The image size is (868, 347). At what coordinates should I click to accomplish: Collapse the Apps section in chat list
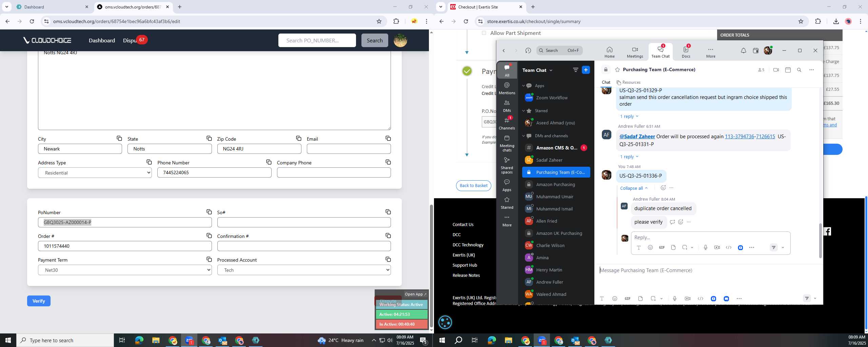(x=523, y=86)
